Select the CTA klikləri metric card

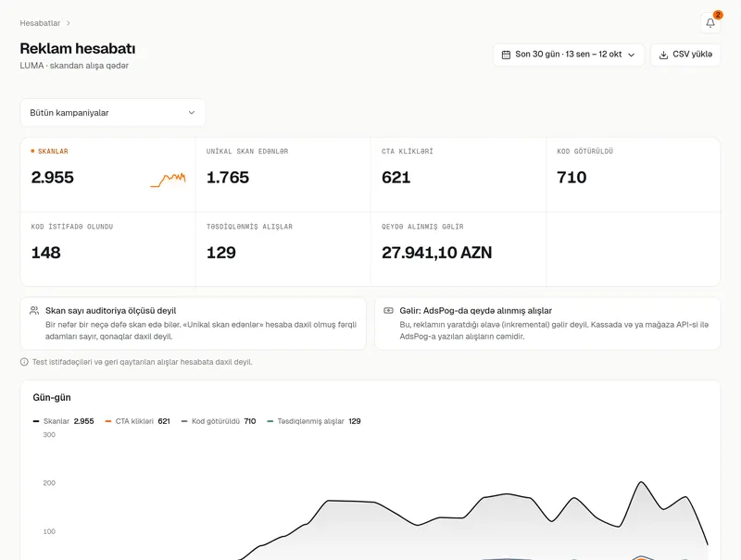point(458,174)
